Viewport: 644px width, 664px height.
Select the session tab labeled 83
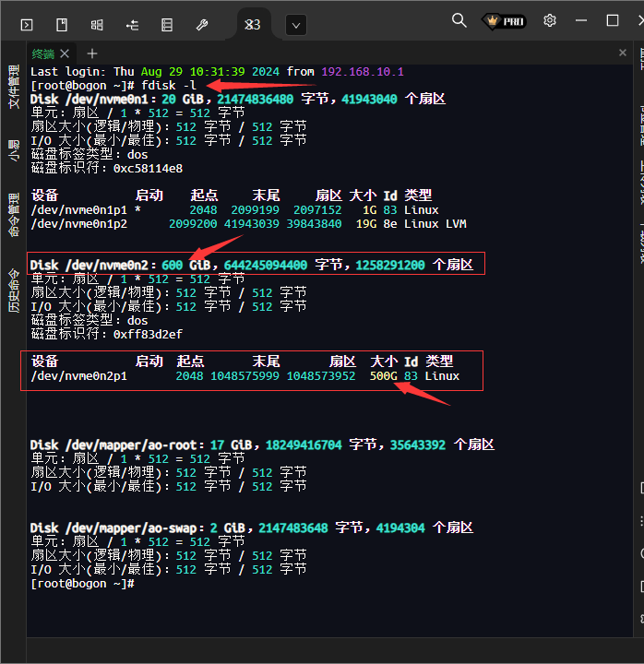(253, 25)
